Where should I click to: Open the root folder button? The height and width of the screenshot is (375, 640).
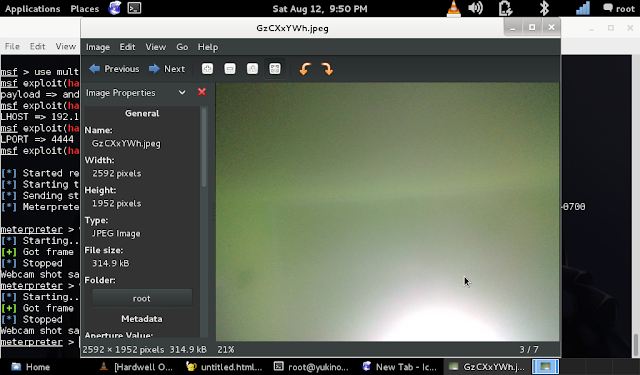(x=142, y=298)
